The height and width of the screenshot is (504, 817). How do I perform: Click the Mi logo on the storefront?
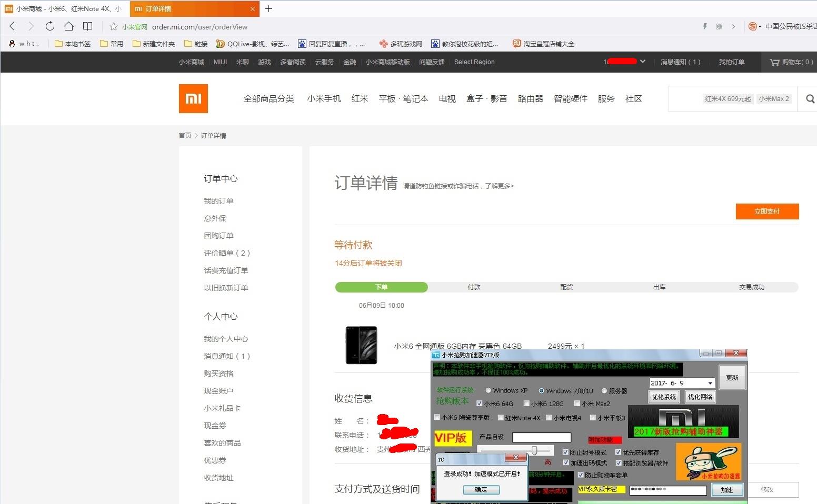click(193, 98)
